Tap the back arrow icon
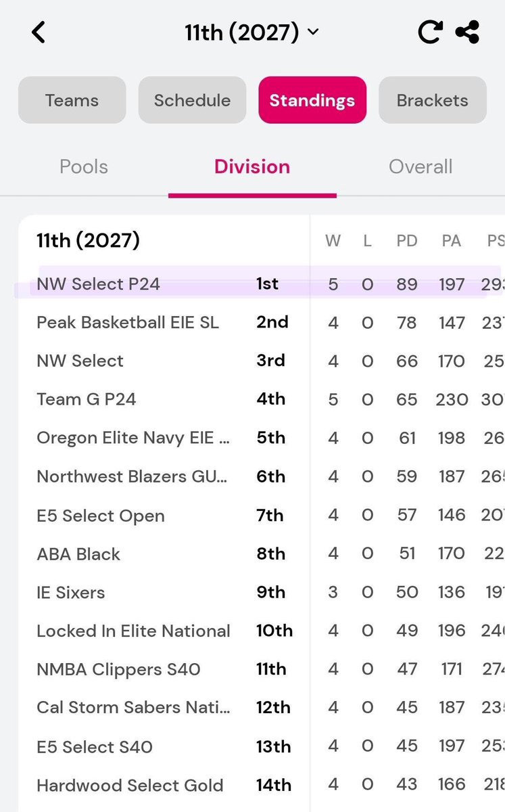The width and height of the screenshot is (505, 812). click(x=39, y=32)
